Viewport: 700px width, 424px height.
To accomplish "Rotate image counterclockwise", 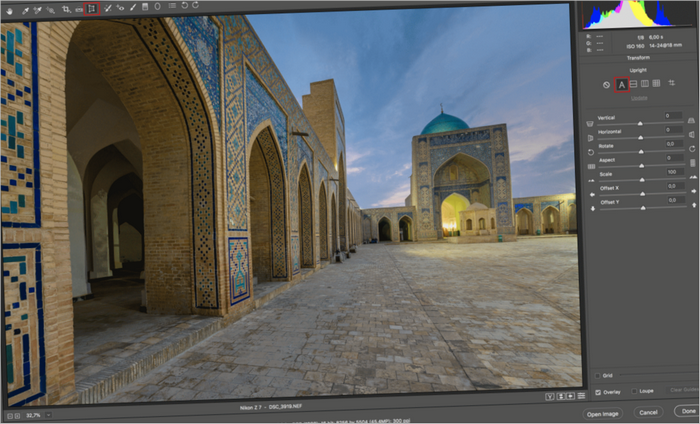I will 184,5.
